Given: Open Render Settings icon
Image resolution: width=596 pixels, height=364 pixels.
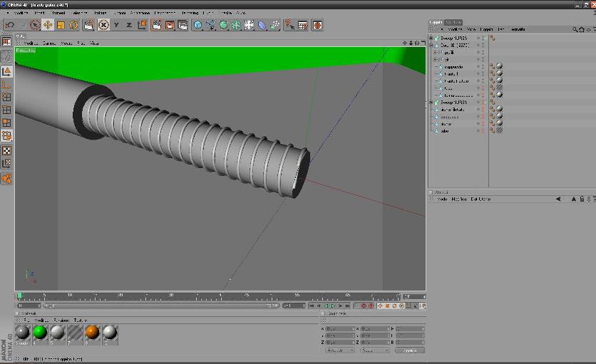Looking at the screenshot, I should (x=183, y=25).
